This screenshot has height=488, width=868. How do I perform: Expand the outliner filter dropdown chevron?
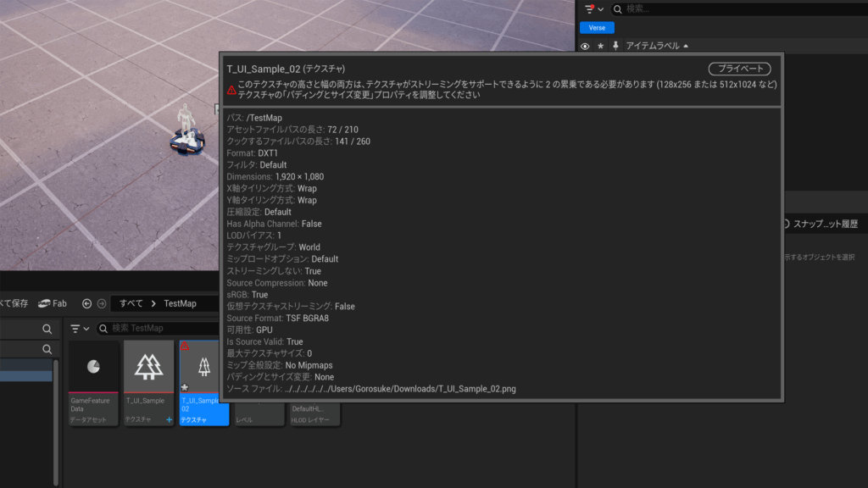point(601,9)
